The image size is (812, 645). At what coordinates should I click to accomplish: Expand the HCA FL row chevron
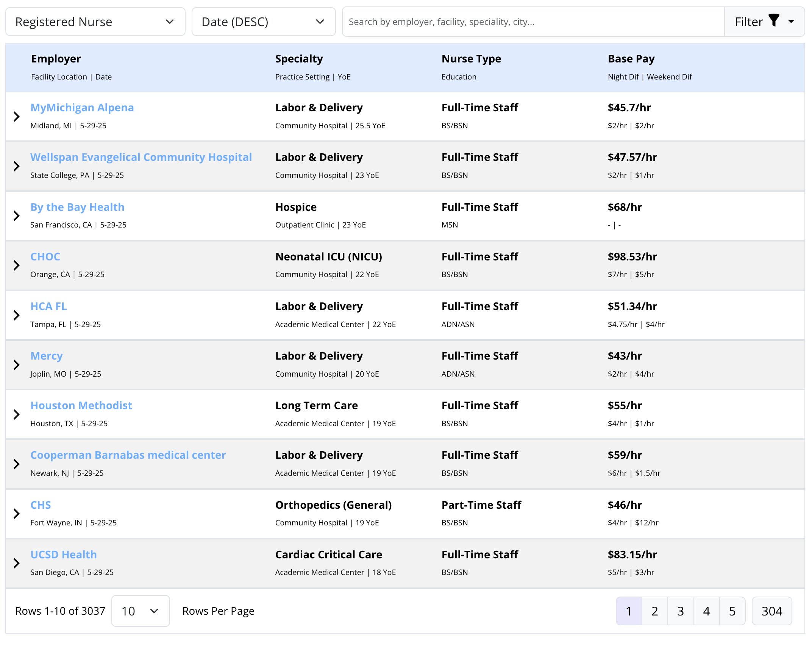pos(17,315)
